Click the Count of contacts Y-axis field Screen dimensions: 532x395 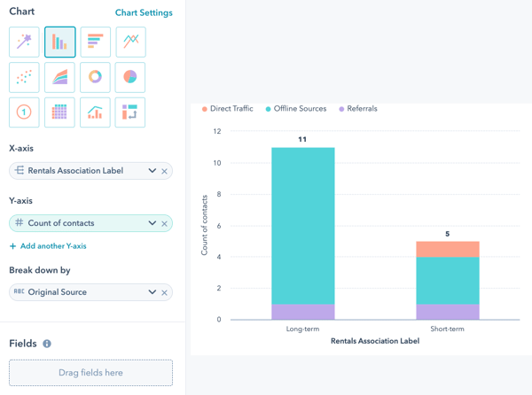tap(91, 223)
